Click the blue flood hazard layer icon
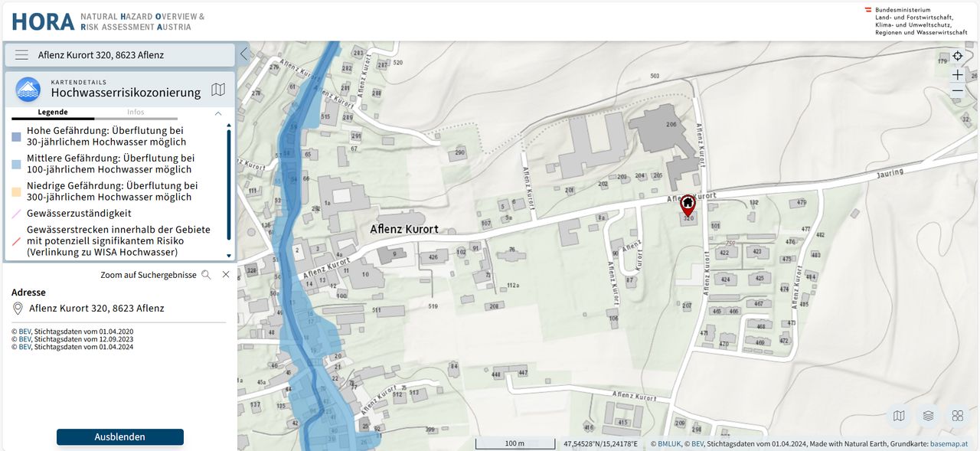This screenshot has width=980, height=451. click(x=28, y=90)
